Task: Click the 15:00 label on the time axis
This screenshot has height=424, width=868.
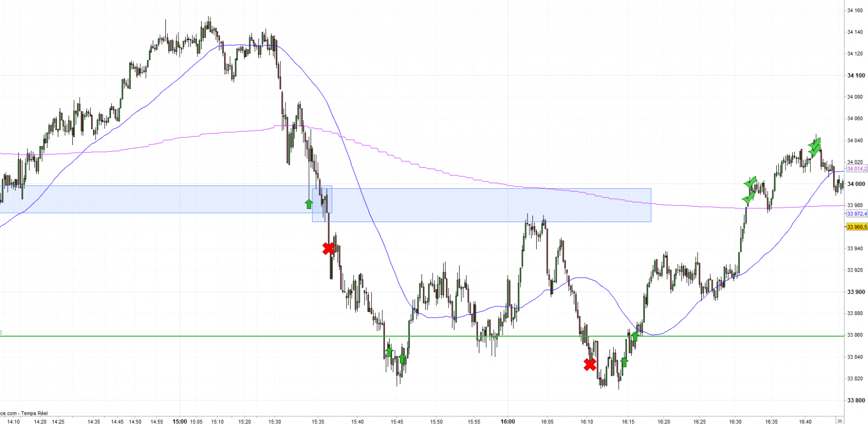Action: (x=180, y=421)
